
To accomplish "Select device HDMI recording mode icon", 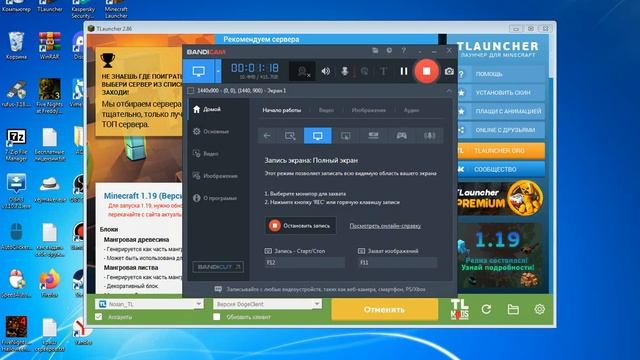I will coord(373,136).
